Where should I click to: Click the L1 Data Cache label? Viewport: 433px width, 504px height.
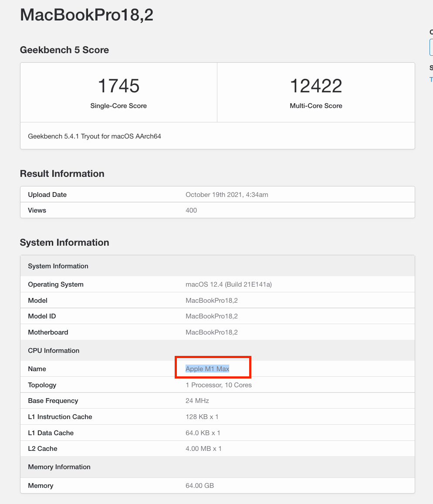click(51, 433)
